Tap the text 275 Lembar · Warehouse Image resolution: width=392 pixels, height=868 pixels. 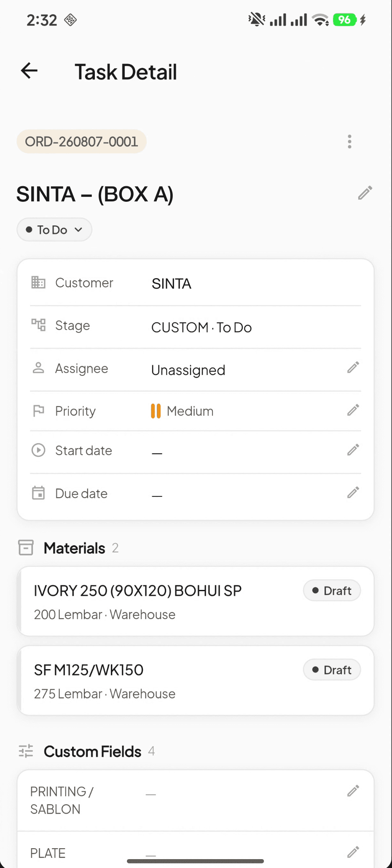[x=105, y=694]
